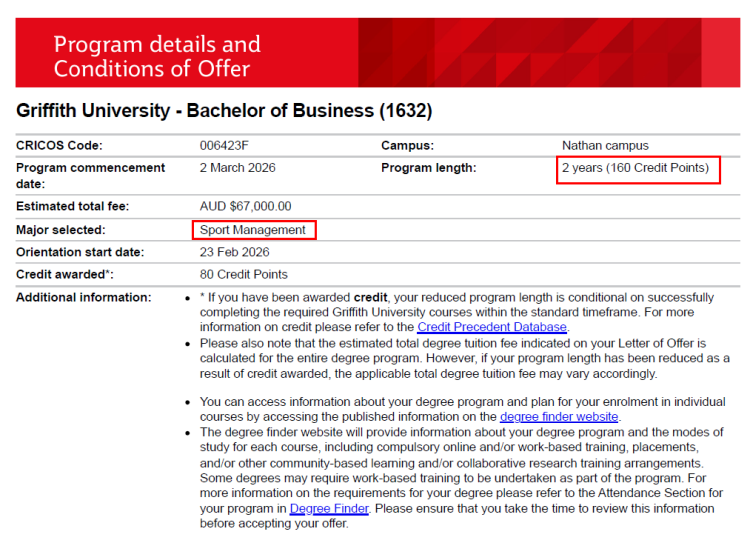Click the AUD $67,000.00 fee amount
This screenshot has width=750, height=543.
click(x=245, y=206)
